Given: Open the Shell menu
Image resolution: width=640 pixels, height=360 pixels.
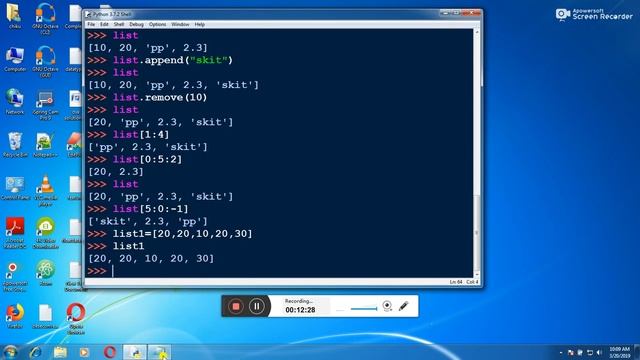Looking at the screenshot, I should click(119, 24).
